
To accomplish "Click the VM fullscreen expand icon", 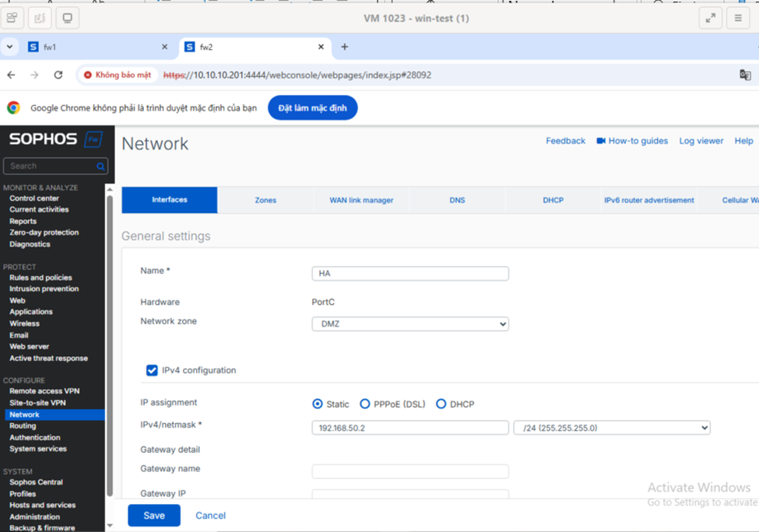I will (710, 18).
